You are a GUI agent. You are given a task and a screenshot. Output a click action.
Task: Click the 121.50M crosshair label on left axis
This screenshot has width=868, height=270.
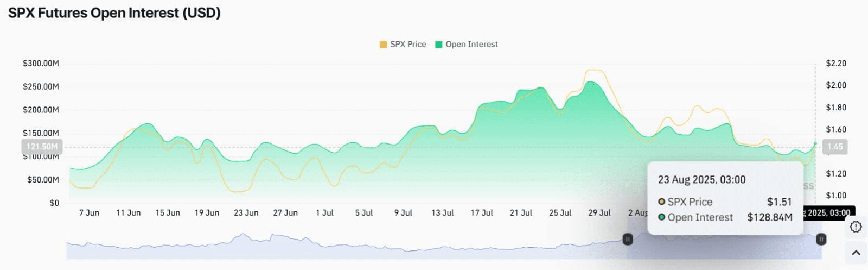point(42,147)
